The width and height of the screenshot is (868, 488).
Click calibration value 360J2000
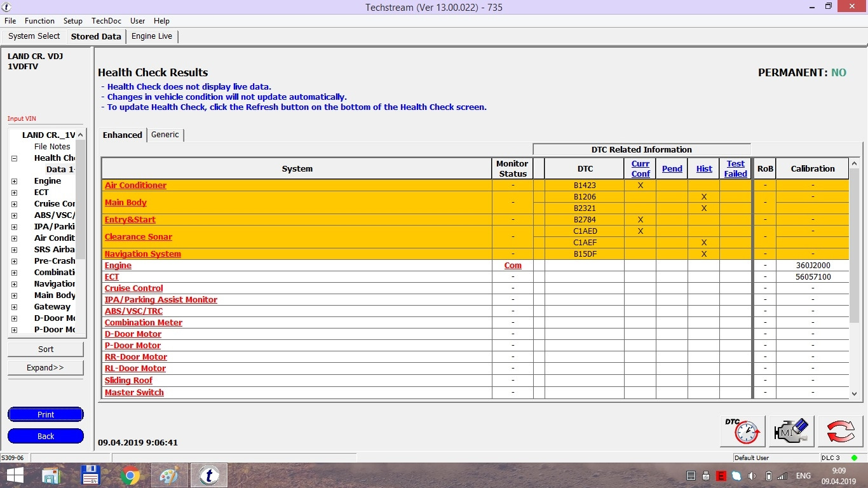point(813,266)
